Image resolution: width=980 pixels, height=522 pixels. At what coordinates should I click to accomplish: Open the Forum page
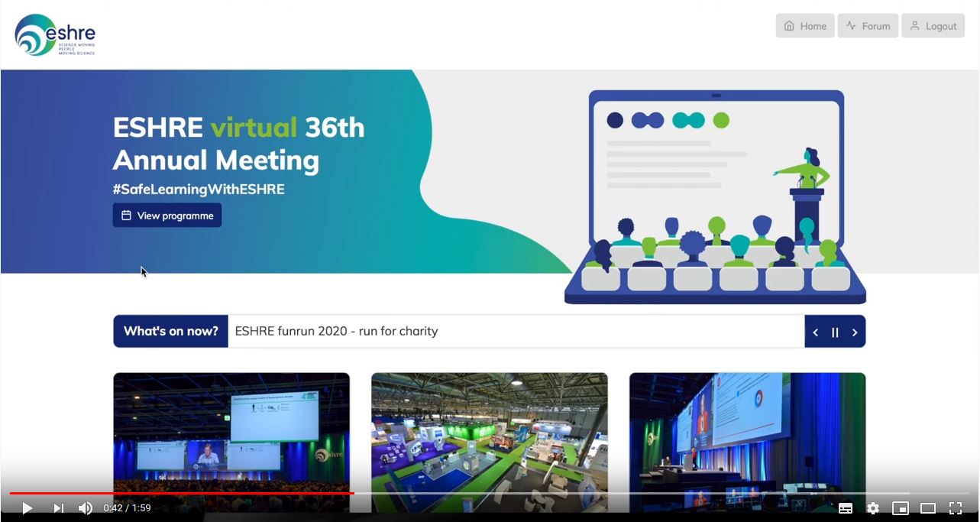(x=868, y=26)
